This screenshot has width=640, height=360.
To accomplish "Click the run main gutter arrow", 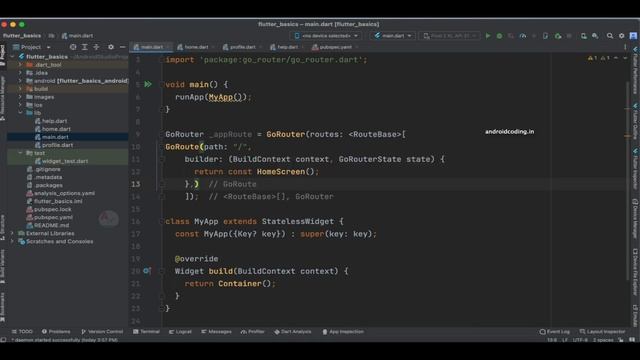I will click(x=148, y=84).
